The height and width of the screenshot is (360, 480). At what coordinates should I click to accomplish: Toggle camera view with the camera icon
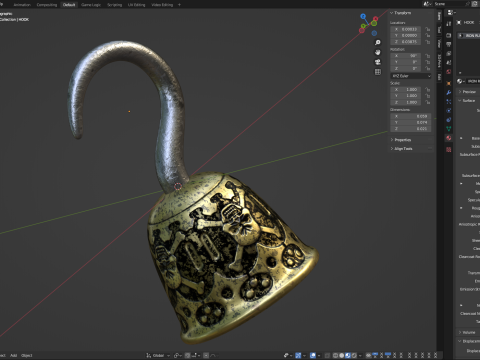(x=378, y=62)
